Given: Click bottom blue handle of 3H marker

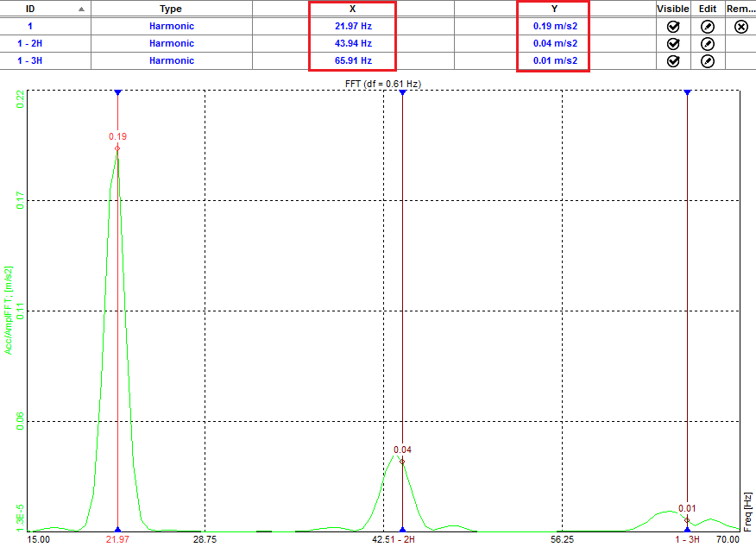Looking at the screenshot, I should (688, 530).
